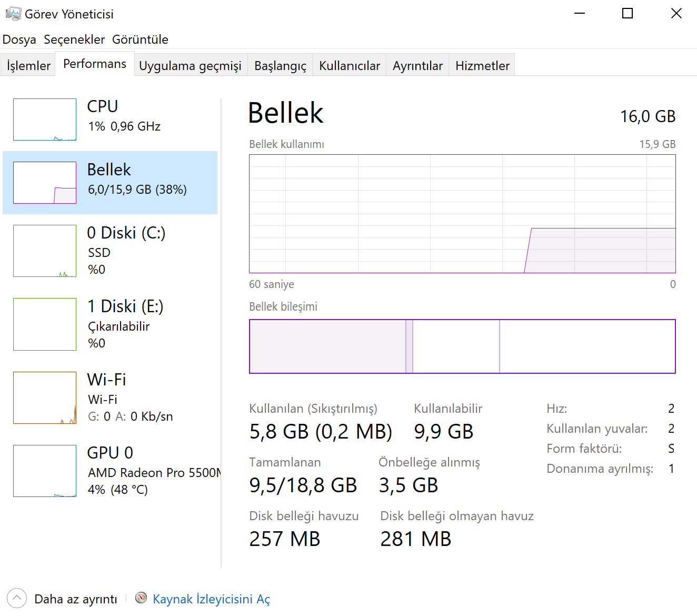Click the Görev Yöneticisi title bar icon

pyautogui.click(x=14, y=13)
